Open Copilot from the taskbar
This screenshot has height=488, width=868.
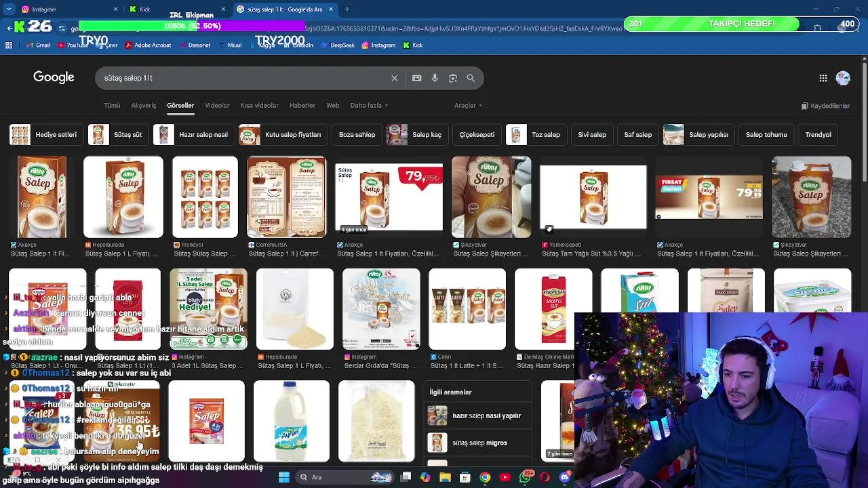pyautogui.click(x=425, y=477)
